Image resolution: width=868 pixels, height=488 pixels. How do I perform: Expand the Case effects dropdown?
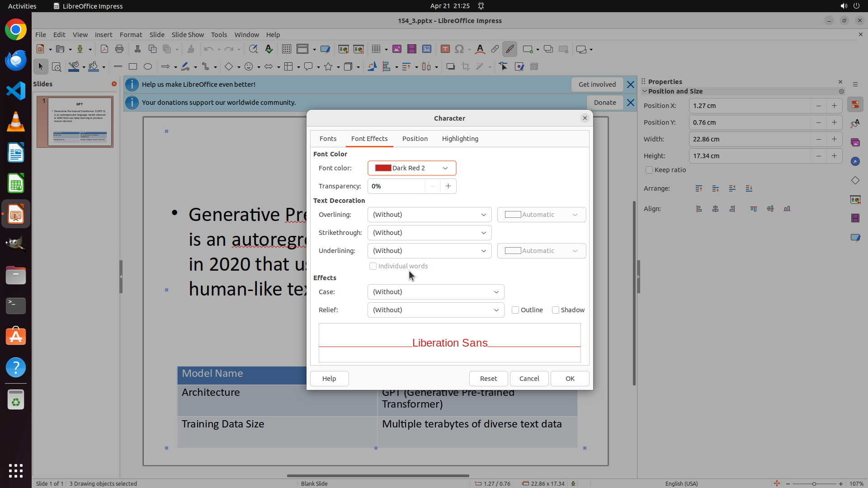click(x=435, y=292)
